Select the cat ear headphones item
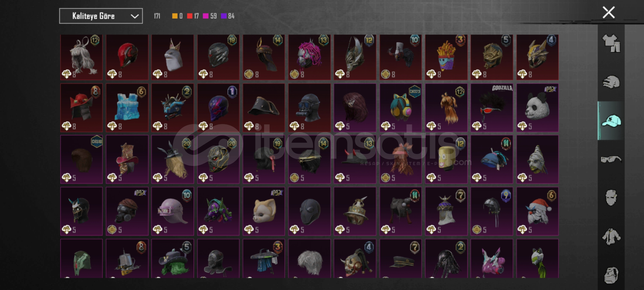Viewport: 644px width, 290px height. click(x=401, y=108)
